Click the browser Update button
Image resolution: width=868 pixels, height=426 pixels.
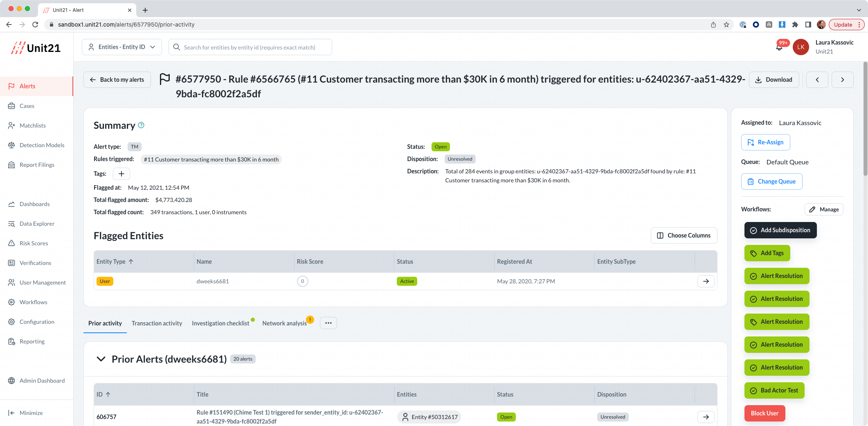(x=847, y=25)
